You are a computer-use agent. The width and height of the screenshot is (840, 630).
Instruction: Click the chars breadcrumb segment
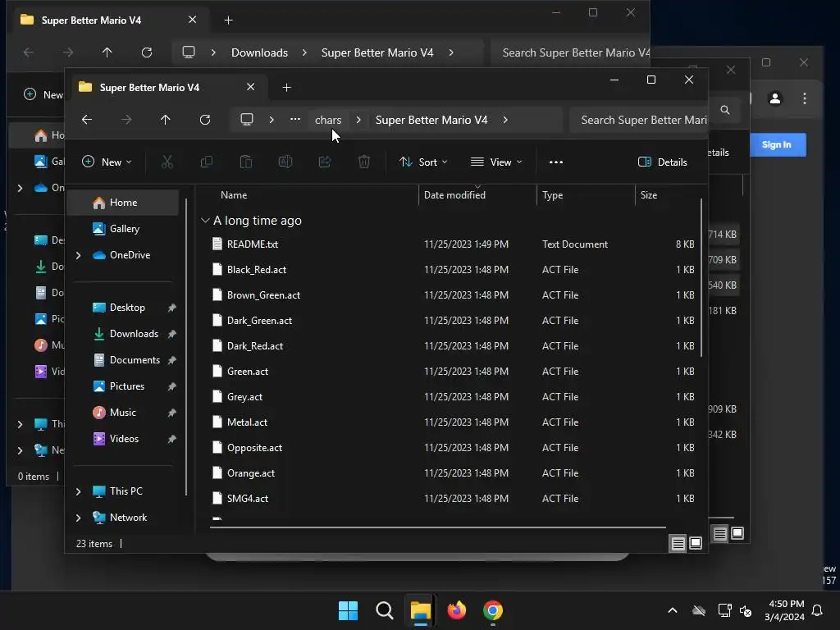(328, 120)
